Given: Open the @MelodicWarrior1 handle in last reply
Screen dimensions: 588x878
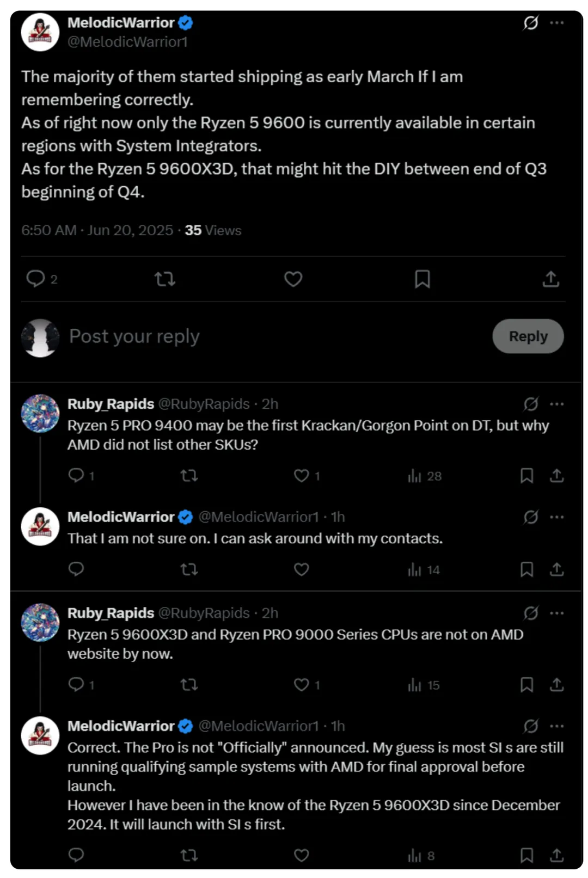Looking at the screenshot, I should (259, 726).
